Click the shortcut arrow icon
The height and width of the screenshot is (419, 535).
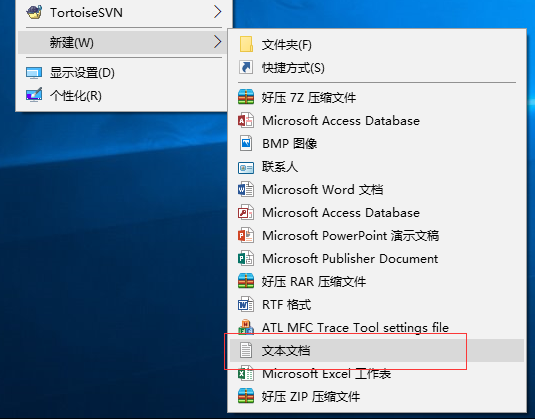point(246,67)
